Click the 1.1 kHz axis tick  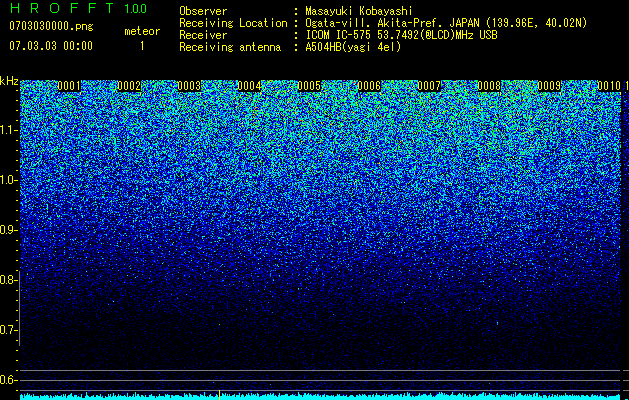click(9, 130)
